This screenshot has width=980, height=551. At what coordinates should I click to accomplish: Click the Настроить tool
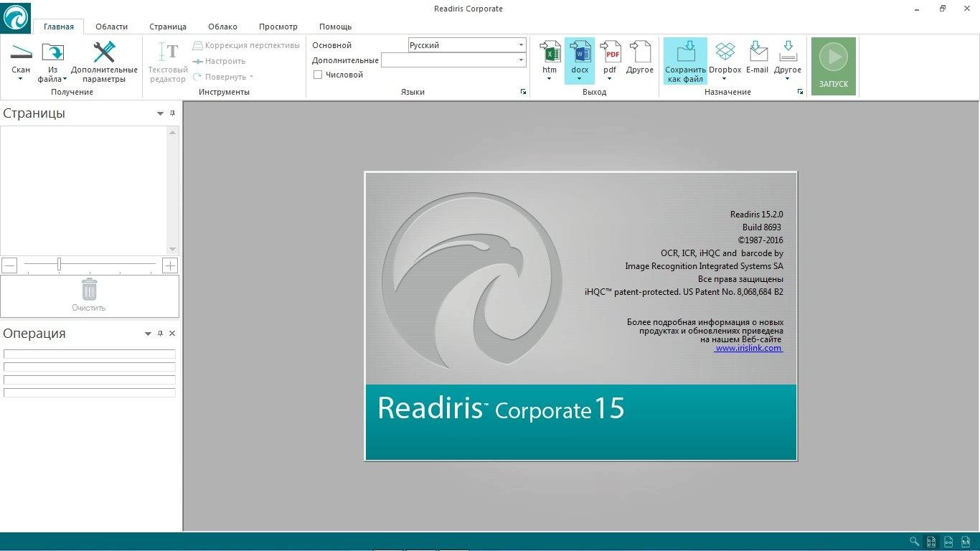(219, 61)
